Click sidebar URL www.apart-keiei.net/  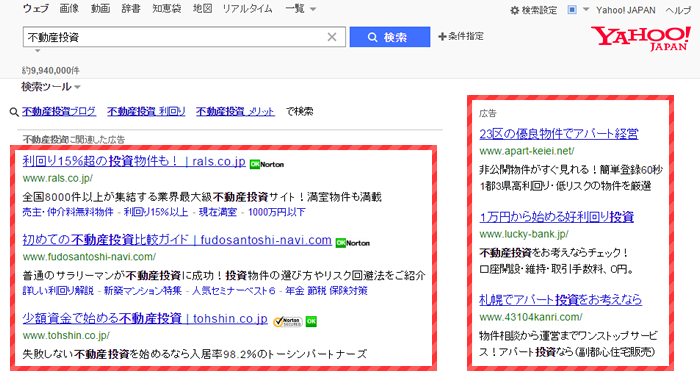[527, 151]
